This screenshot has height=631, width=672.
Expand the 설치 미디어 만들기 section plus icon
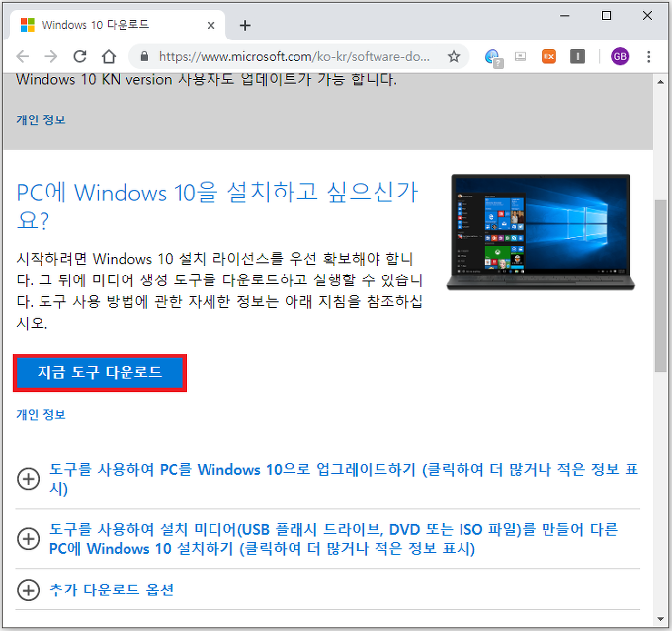point(29,539)
